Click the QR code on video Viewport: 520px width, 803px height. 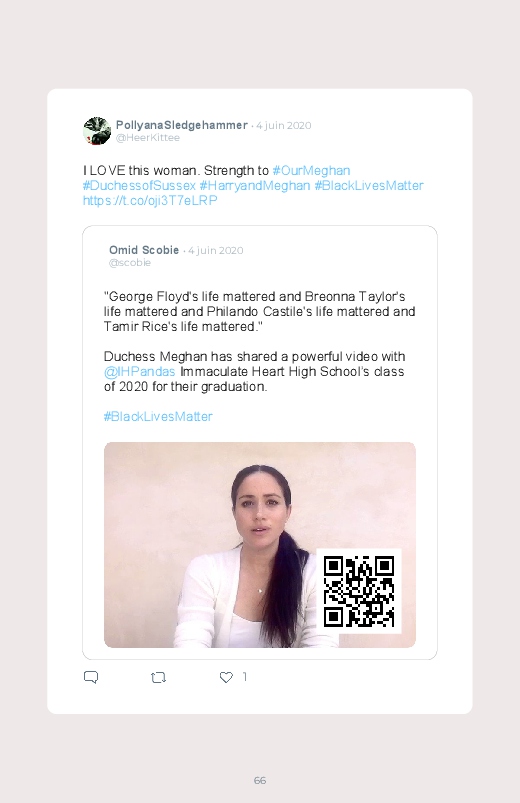[359, 591]
